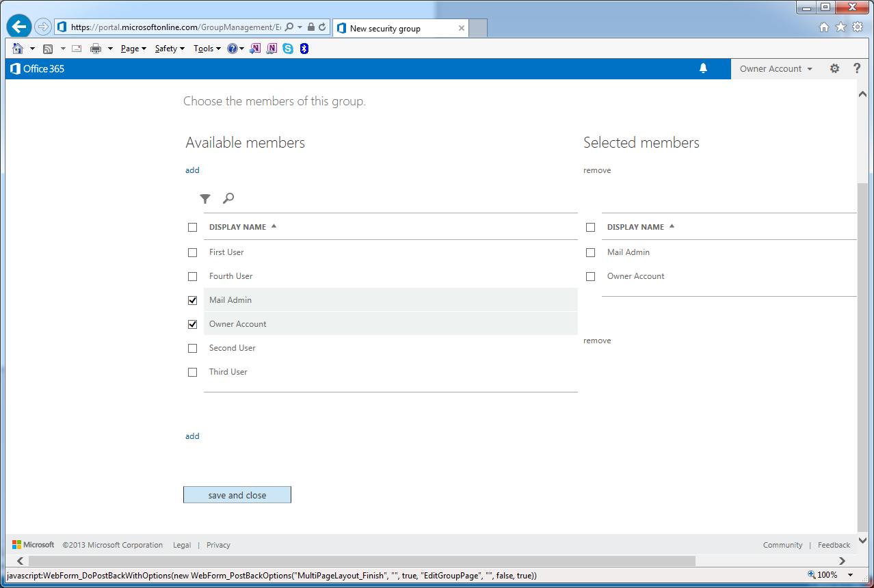Viewport: 874px width, 588px height.
Task: Uncheck the Mail Admin checkbox in available members
Action: tap(192, 300)
